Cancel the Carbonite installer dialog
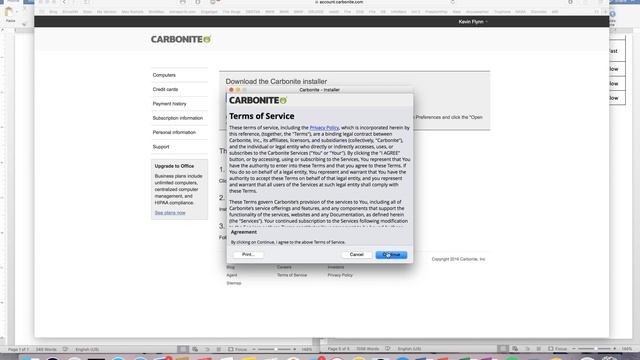 [x=356, y=254]
